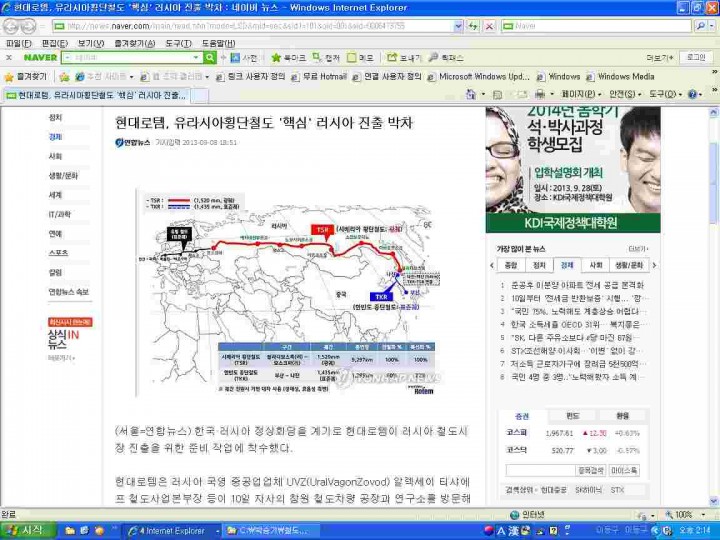Click the Refresh icon next to address bar
Image resolution: width=720 pixels, height=540 pixels.
(473, 26)
